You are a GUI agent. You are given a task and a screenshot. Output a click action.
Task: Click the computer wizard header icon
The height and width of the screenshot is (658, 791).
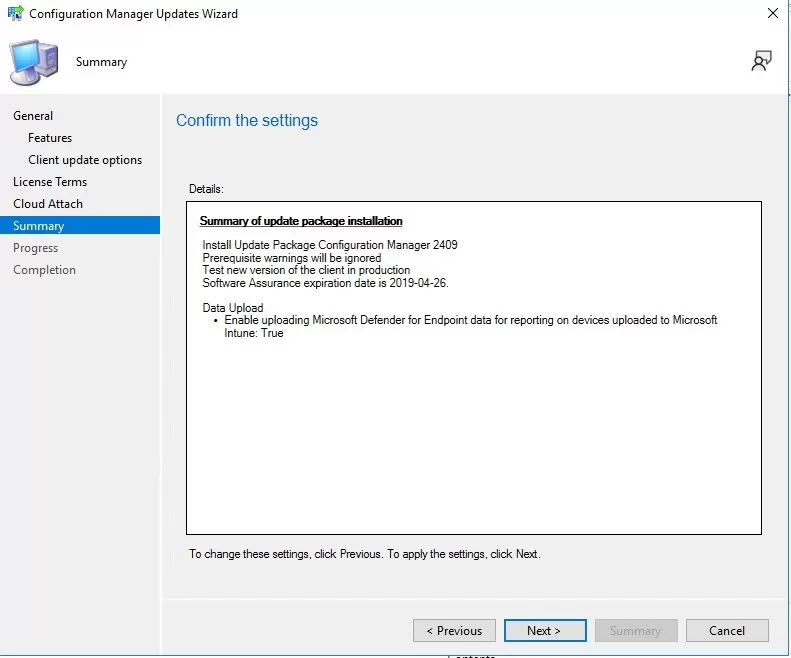click(x=34, y=62)
